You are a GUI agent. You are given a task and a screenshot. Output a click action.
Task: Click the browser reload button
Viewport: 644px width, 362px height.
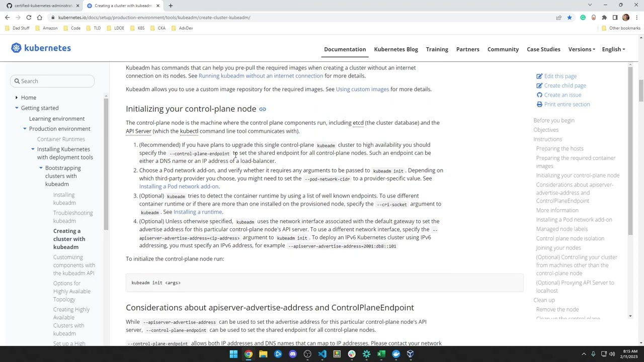(29, 18)
